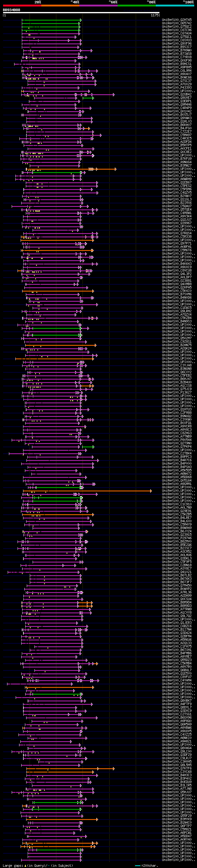Open hit UniRef100_Q2HT45

point(177,20)
